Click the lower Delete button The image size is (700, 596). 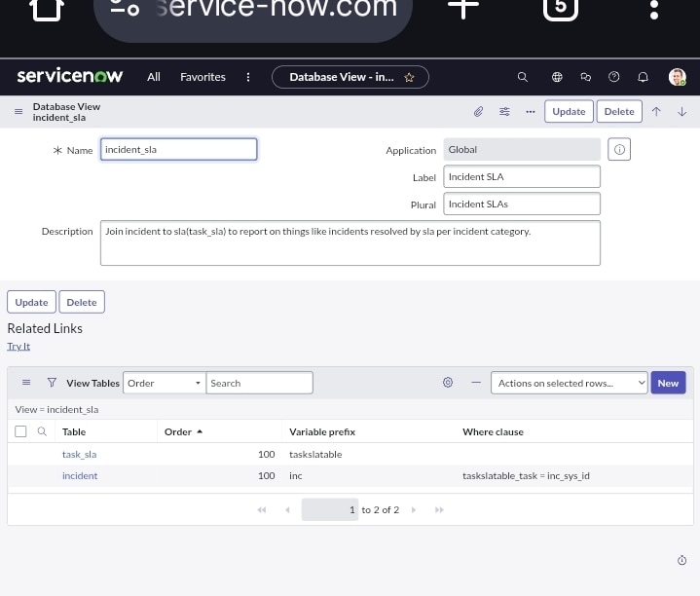point(82,302)
